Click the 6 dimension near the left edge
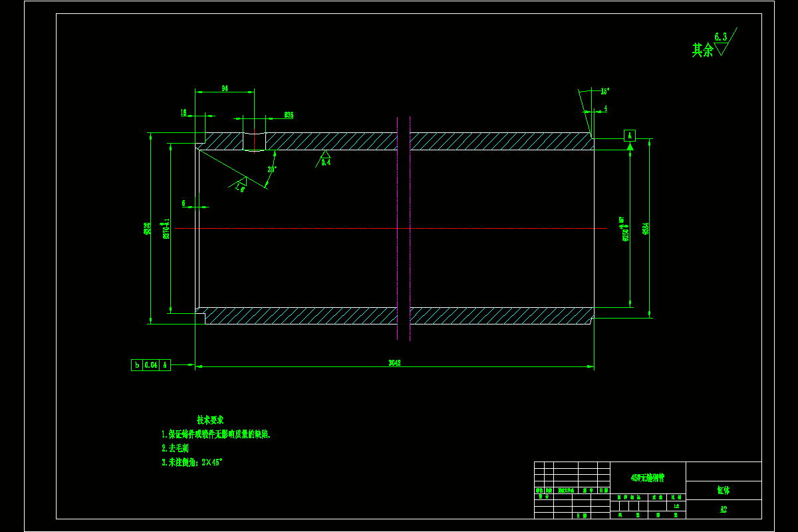798x532 pixels. click(x=184, y=203)
